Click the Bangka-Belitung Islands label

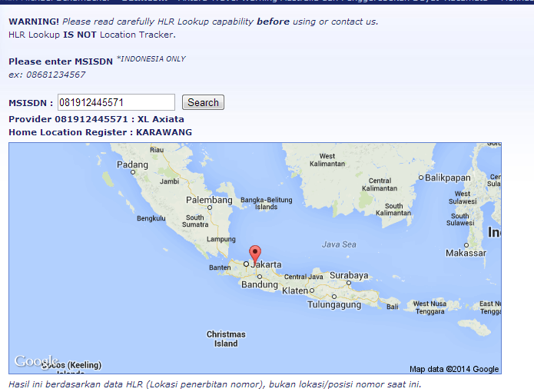point(267,204)
